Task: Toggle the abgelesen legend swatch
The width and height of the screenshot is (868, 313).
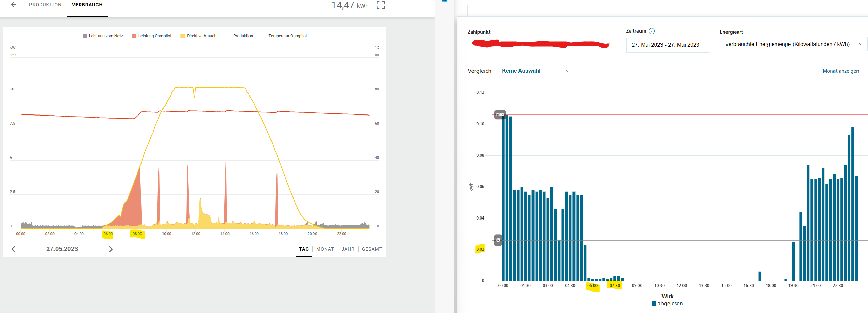Action: (654, 304)
